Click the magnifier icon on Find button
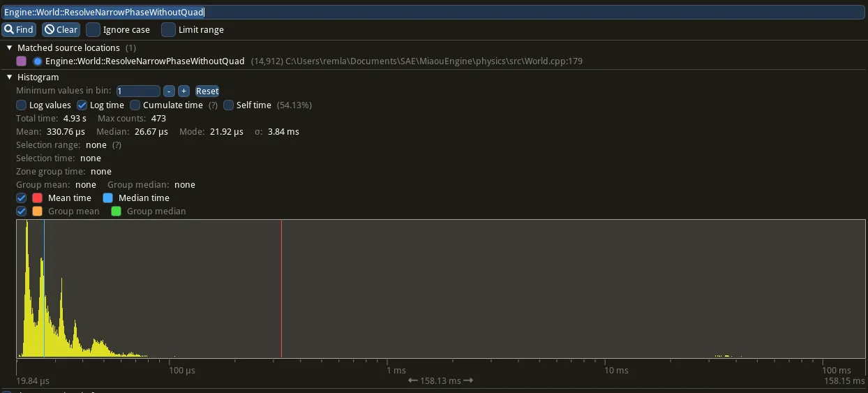This screenshot has height=393, width=868. (8, 29)
